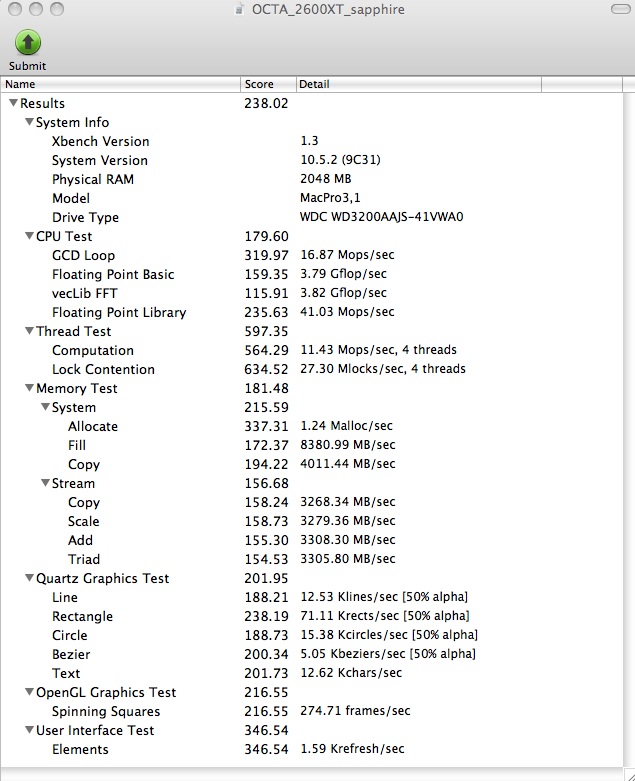Select the Xbench Version row

pos(311,141)
